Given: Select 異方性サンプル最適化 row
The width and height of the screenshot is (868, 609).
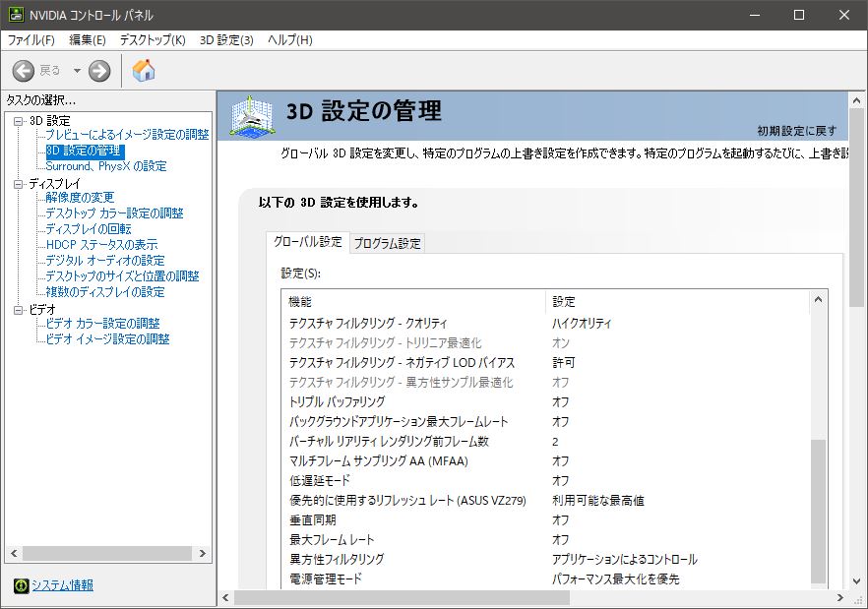Looking at the screenshot, I should pyautogui.click(x=545, y=383).
